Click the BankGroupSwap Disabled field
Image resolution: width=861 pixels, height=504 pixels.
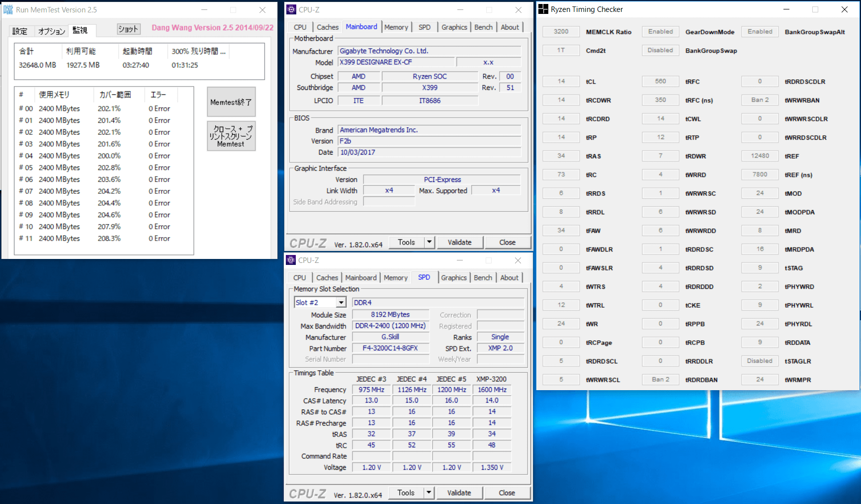coord(660,50)
